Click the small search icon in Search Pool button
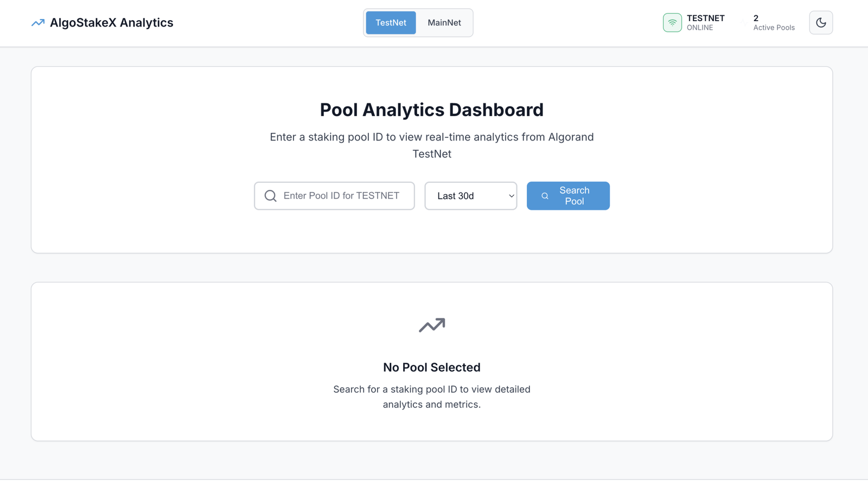This screenshot has height=492, width=868. (545, 196)
